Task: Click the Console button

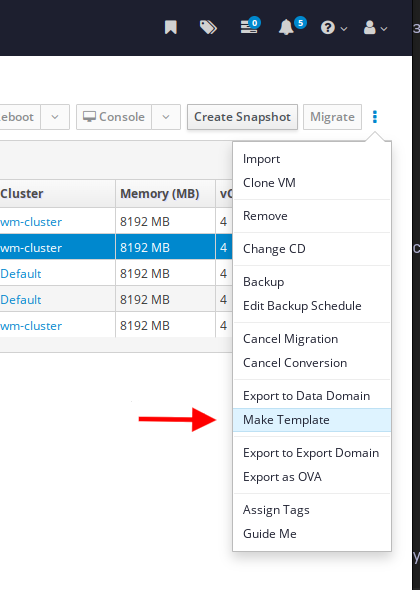Action: click(x=114, y=117)
